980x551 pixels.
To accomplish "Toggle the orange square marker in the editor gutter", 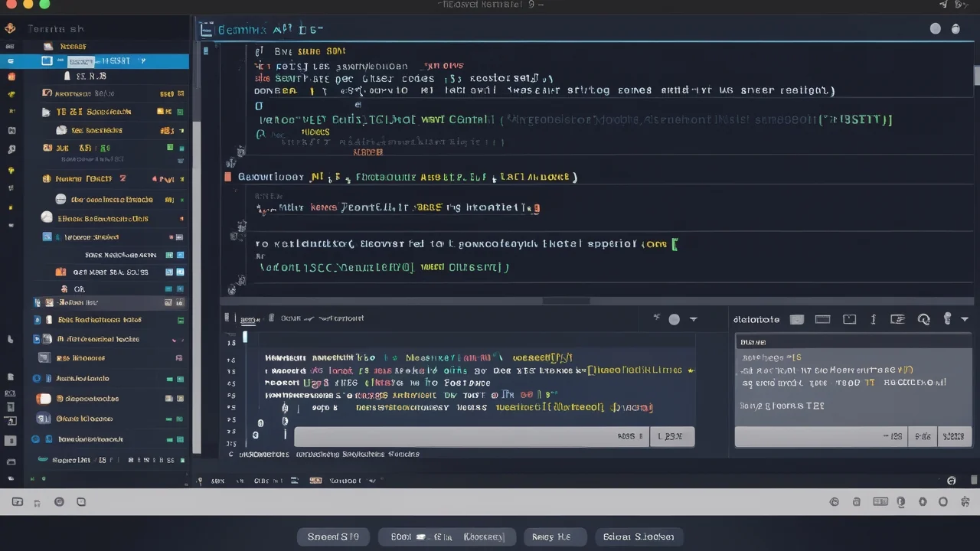I will [x=227, y=177].
